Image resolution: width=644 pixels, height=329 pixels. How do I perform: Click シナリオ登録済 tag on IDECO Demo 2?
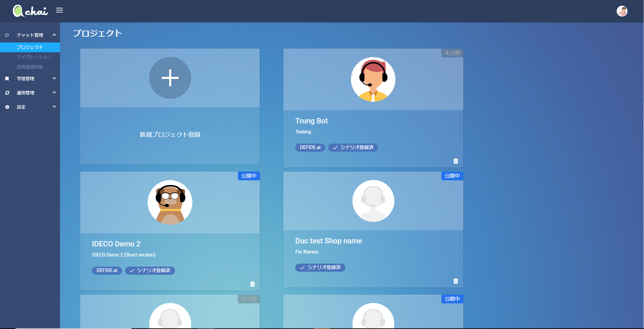[150, 270]
